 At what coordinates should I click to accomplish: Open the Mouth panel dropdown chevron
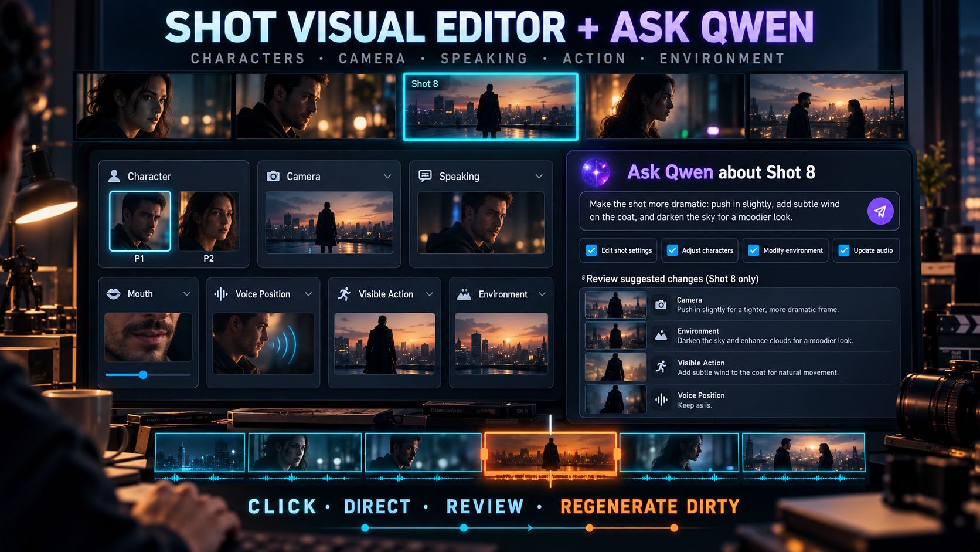tap(186, 294)
